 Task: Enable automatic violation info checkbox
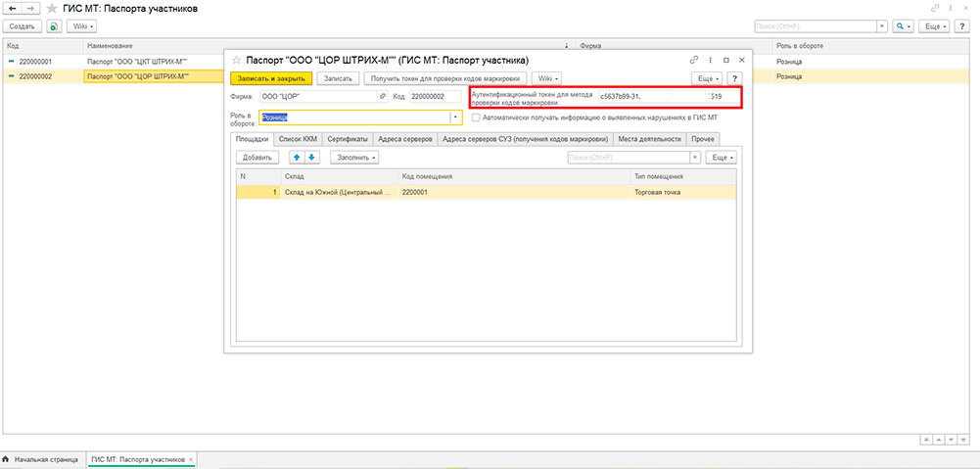(x=476, y=117)
